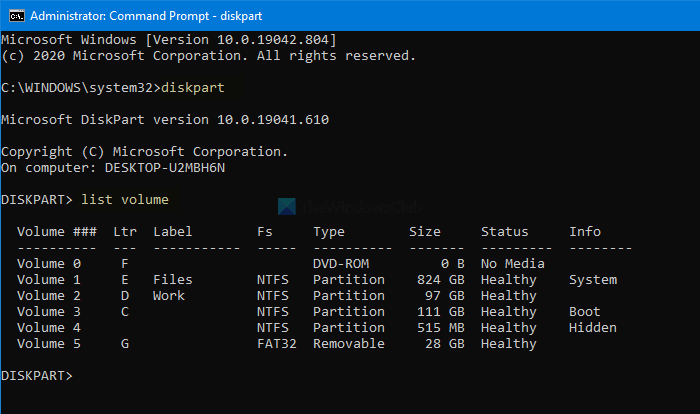
Task: Click the scrollbar down arrow
Action: tap(690, 405)
